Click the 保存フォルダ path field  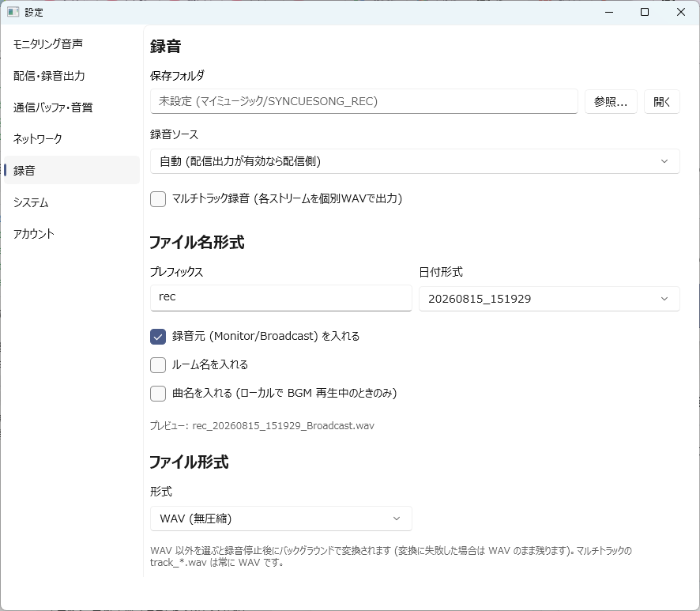(x=364, y=101)
